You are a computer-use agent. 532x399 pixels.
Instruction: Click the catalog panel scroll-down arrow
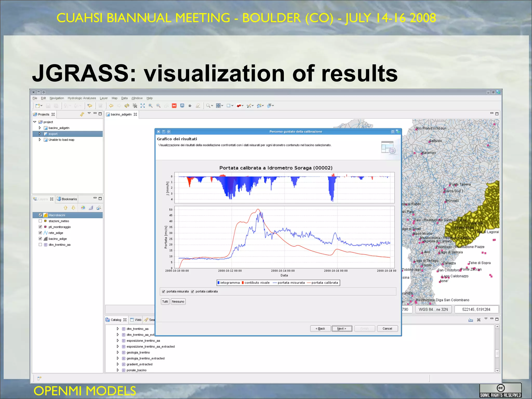(497, 370)
